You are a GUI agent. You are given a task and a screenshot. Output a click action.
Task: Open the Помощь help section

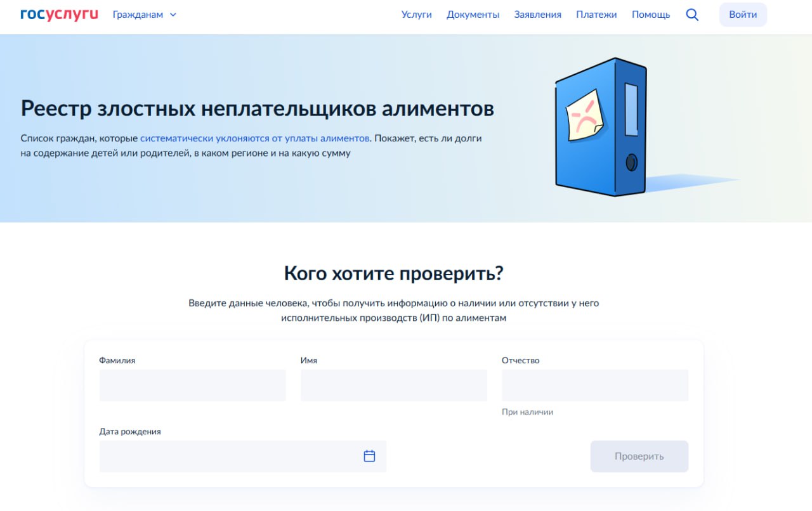[x=650, y=15]
